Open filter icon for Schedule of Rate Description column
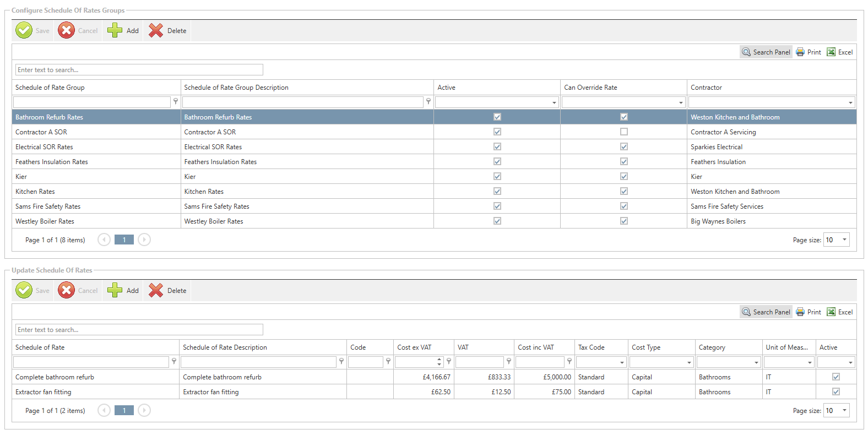This screenshot has height=435, width=868. pos(341,362)
